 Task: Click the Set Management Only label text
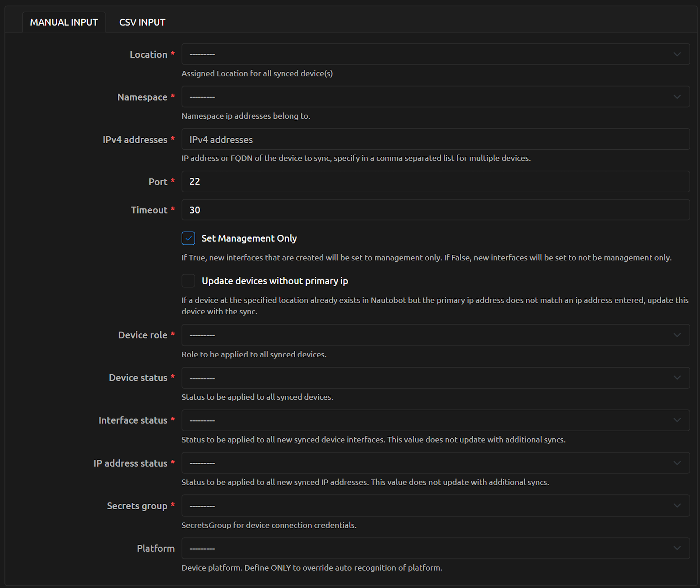pyautogui.click(x=249, y=238)
